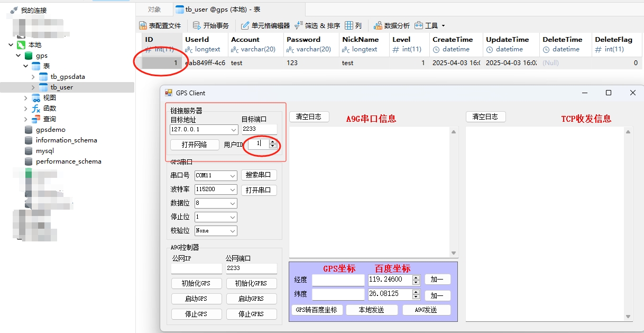Click the Password column header

click(x=310, y=44)
